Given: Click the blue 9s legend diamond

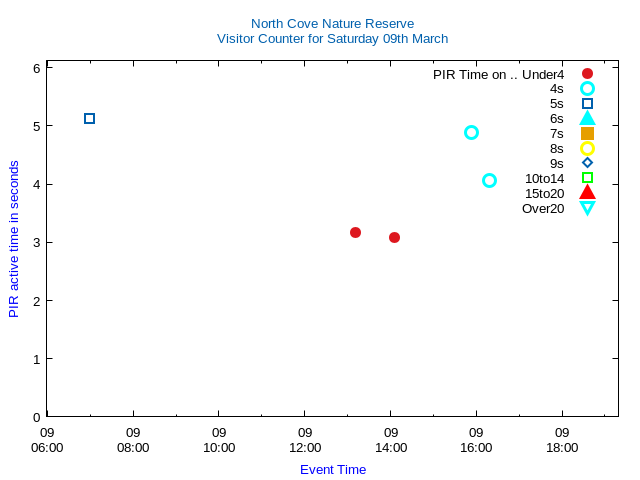Looking at the screenshot, I should 587,163.
